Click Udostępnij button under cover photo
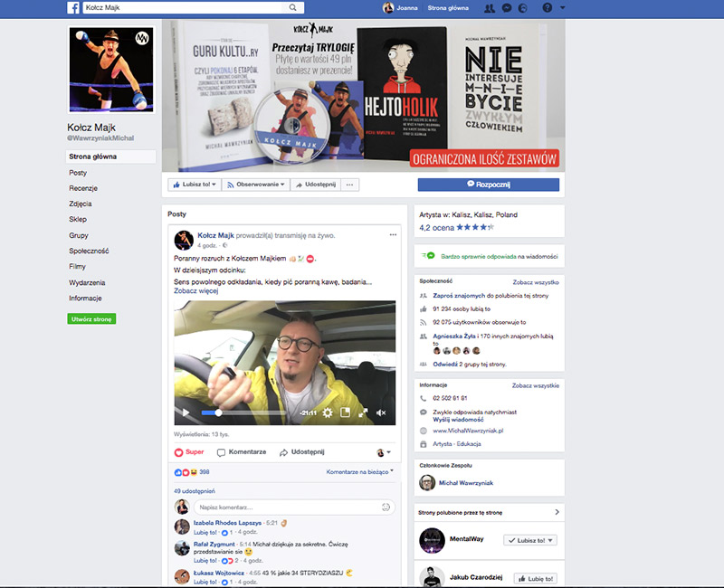The height and width of the screenshot is (588, 724). 316,185
